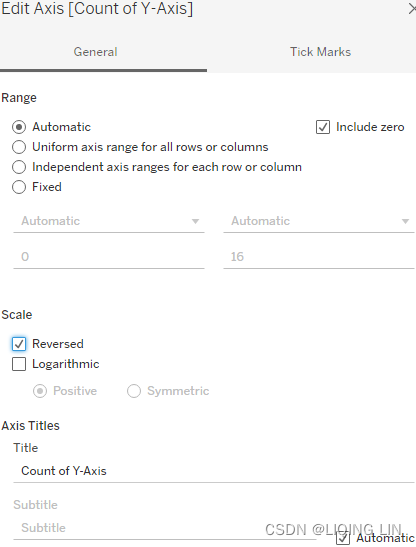The height and width of the screenshot is (547, 416).
Task: Click the range end field showing 16
Action: coord(319,257)
